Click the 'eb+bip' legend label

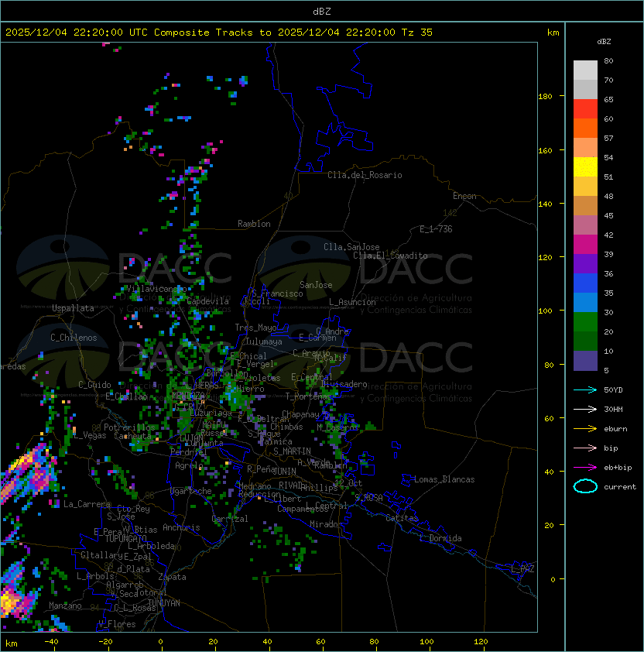click(x=618, y=468)
